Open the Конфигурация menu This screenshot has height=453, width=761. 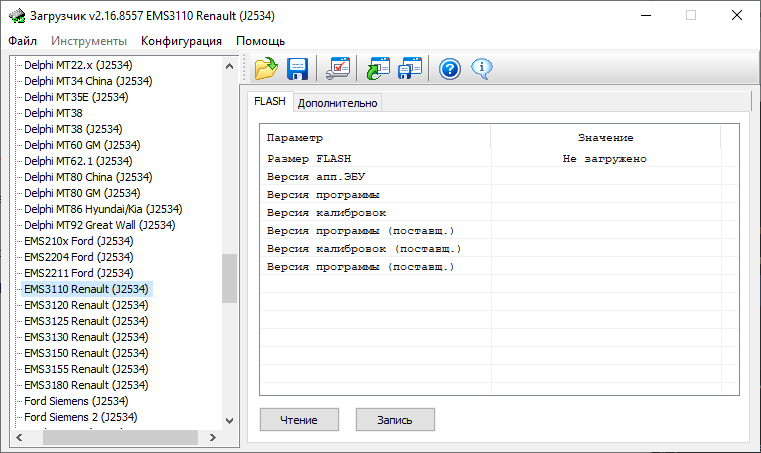(x=181, y=41)
